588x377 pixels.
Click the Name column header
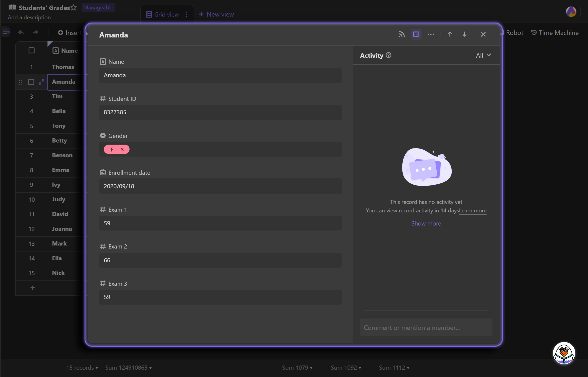[x=65, y=51]
